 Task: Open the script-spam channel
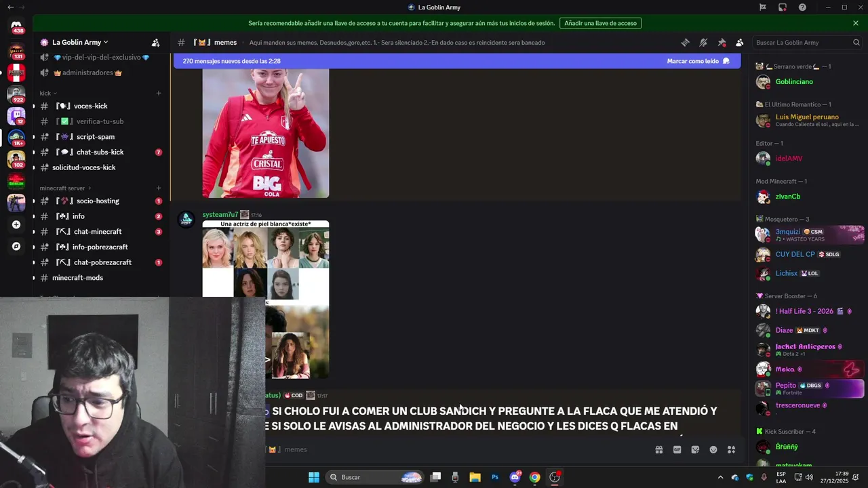pyautogui.click(x=101, y=136)
